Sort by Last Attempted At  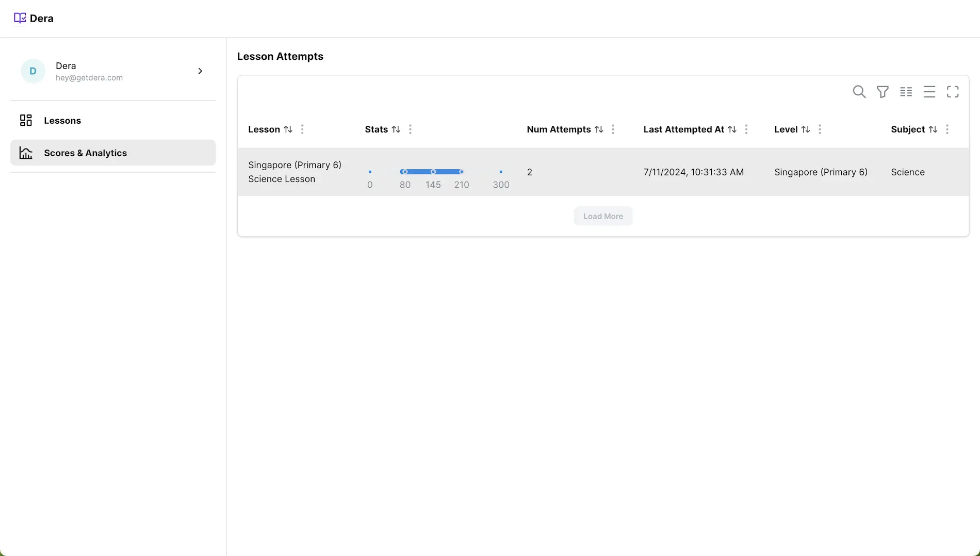(732, 129)
